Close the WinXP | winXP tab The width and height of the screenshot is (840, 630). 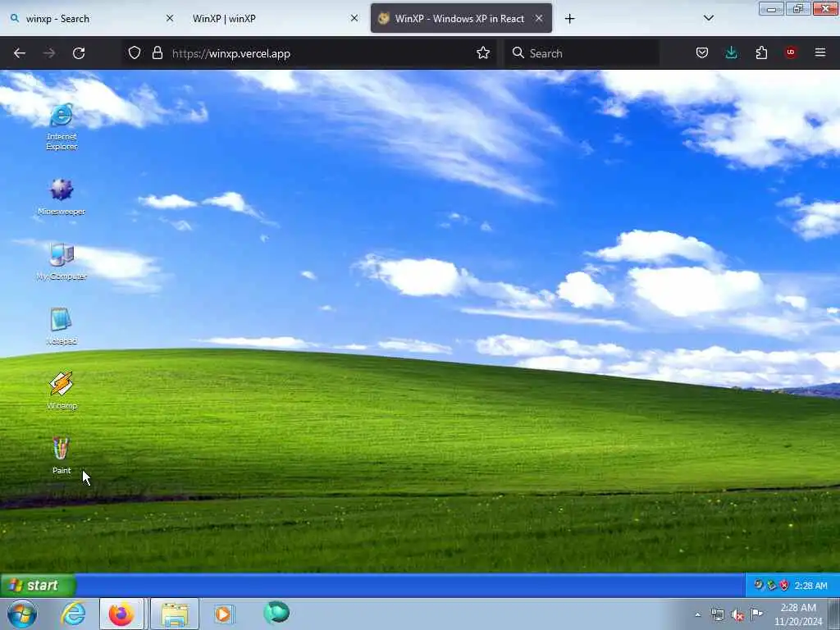pos(354,18)
